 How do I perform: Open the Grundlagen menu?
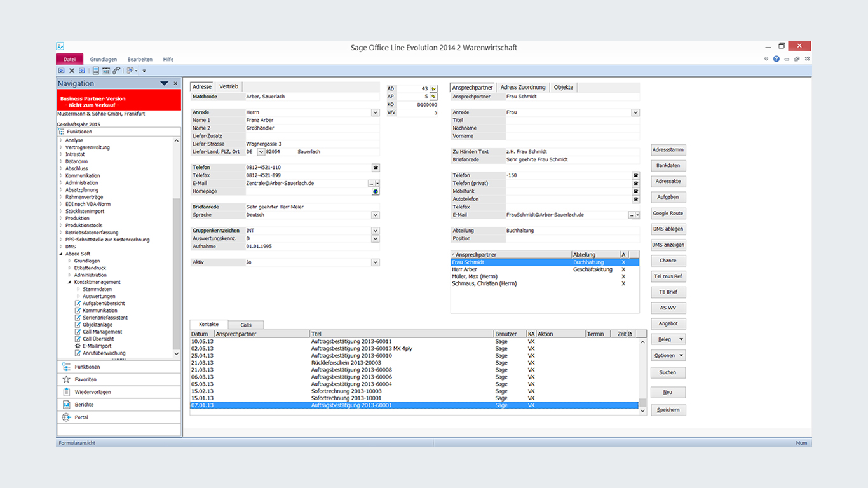103,59
